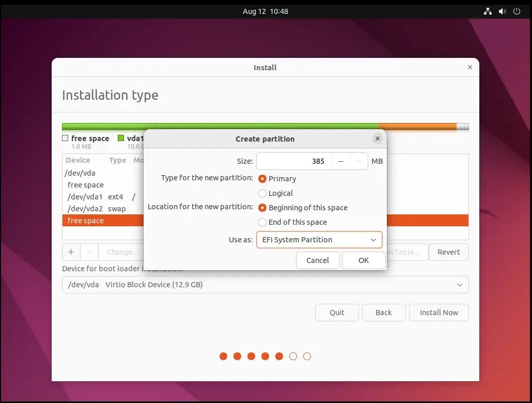The width and height of the screenshot is (532, 403).
Task: Revert partition changes
Action: click(x=448, y=252)
